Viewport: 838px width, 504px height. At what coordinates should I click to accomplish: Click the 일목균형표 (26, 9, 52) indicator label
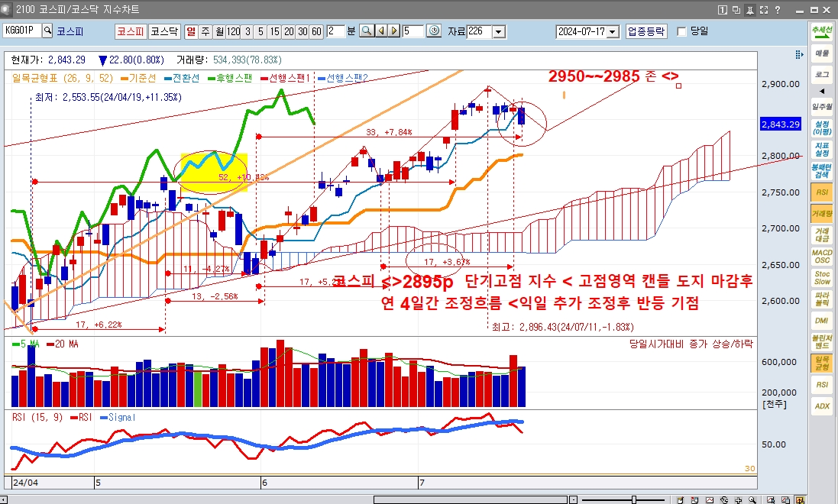coord(63,78)
